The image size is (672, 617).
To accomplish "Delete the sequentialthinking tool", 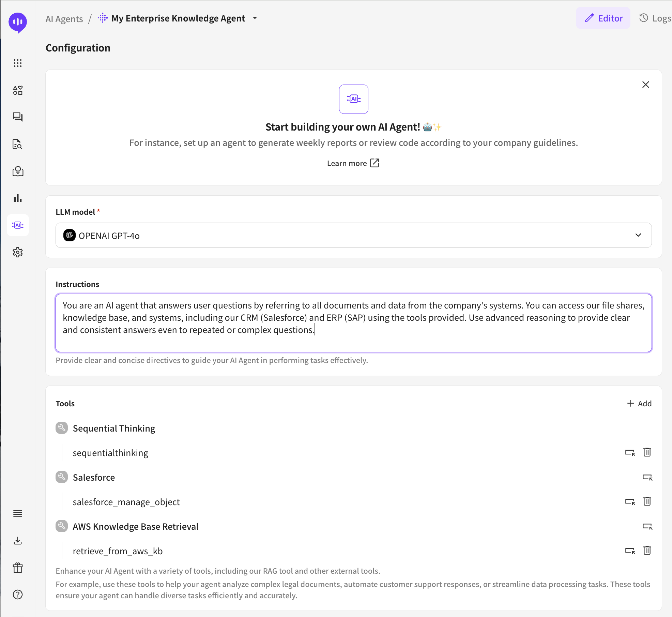I will [647, 452].
